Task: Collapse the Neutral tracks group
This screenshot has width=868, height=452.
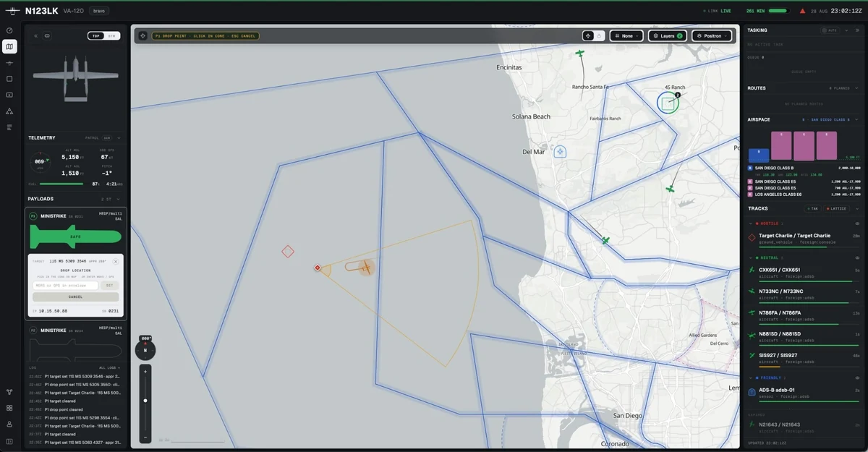Action: point(752,257)
